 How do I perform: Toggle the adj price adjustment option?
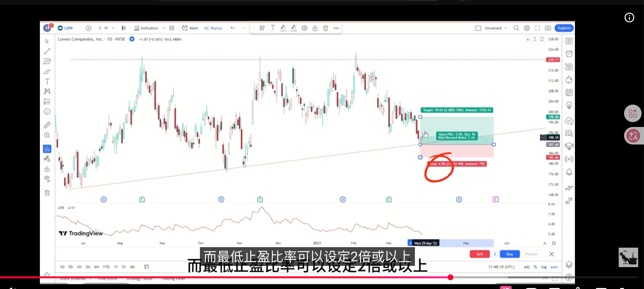[x=527, y=267]
